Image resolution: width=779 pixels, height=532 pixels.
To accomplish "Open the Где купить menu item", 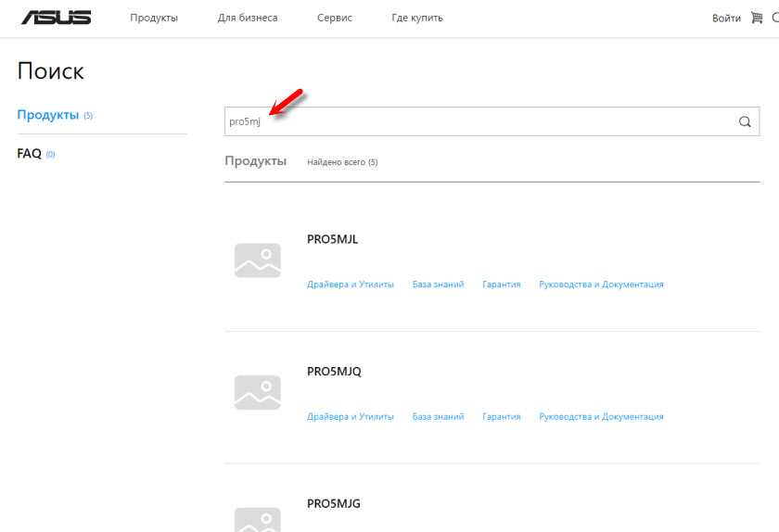I will pyautogui.click(x=416, y=18).
